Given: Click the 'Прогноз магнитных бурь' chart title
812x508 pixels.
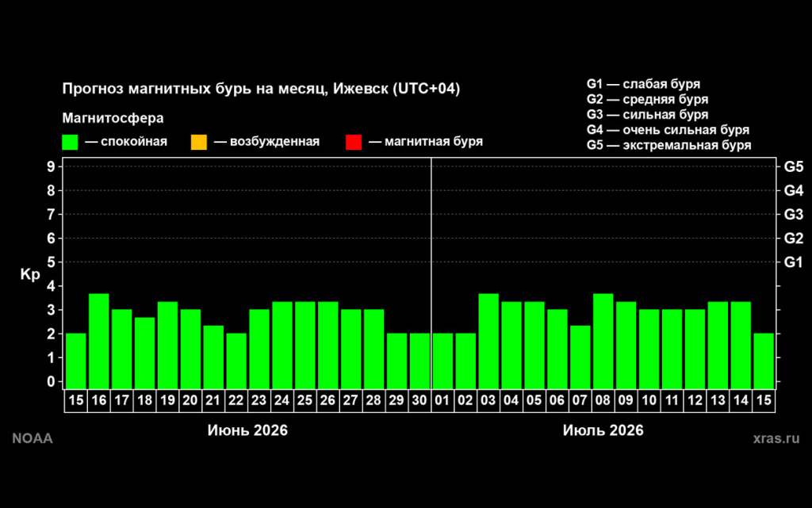Looking at the screenshot, I should pos(261,89).
